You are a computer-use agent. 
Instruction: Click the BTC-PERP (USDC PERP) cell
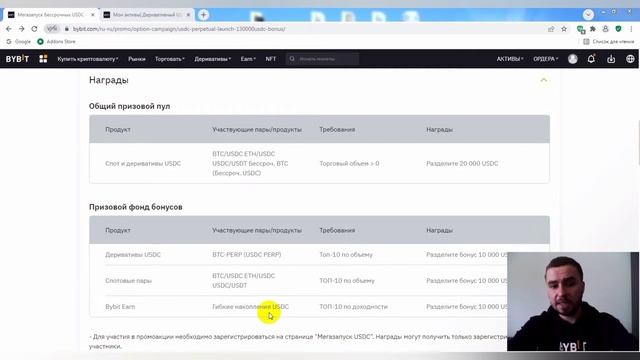247,254
